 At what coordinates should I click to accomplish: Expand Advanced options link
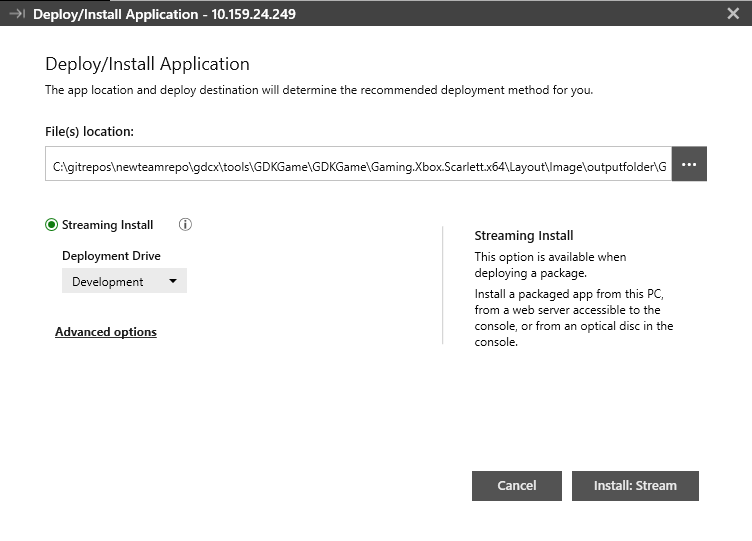(x=106, y=332)
